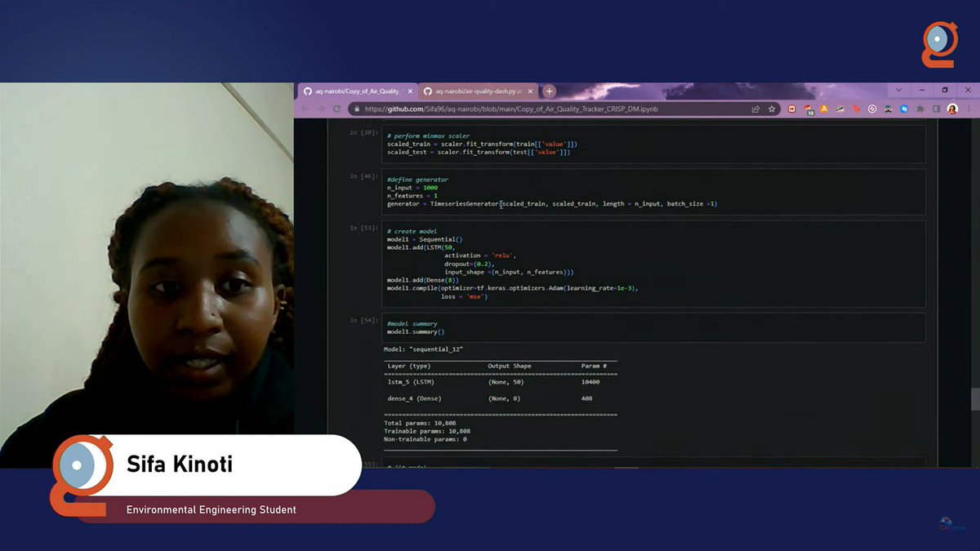This screenshot has height=551, width=980.
Task: Open the Chrome profile avatar
Action: tap(952, 109)
